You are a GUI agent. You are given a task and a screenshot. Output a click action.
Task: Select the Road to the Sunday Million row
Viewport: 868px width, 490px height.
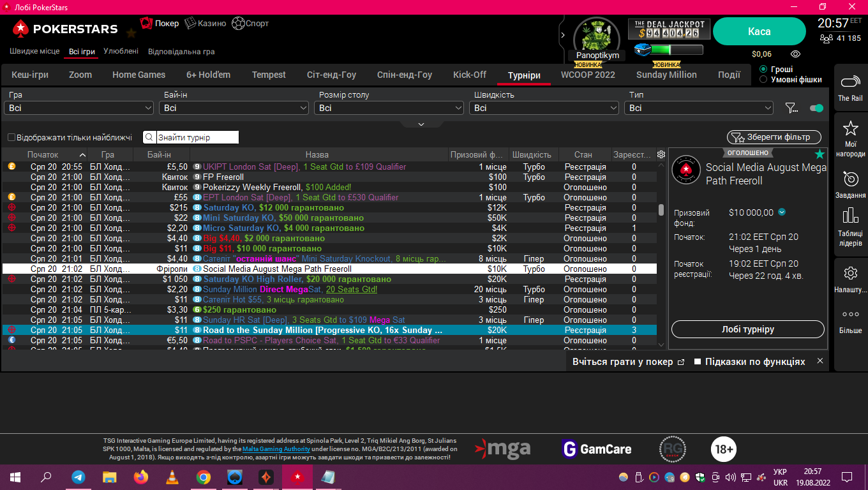tap(329, 330)
